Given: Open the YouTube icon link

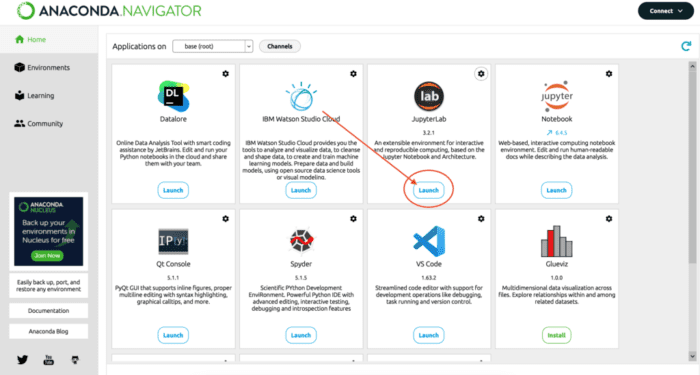Looking at the screenshot, I should coord(49,359).
